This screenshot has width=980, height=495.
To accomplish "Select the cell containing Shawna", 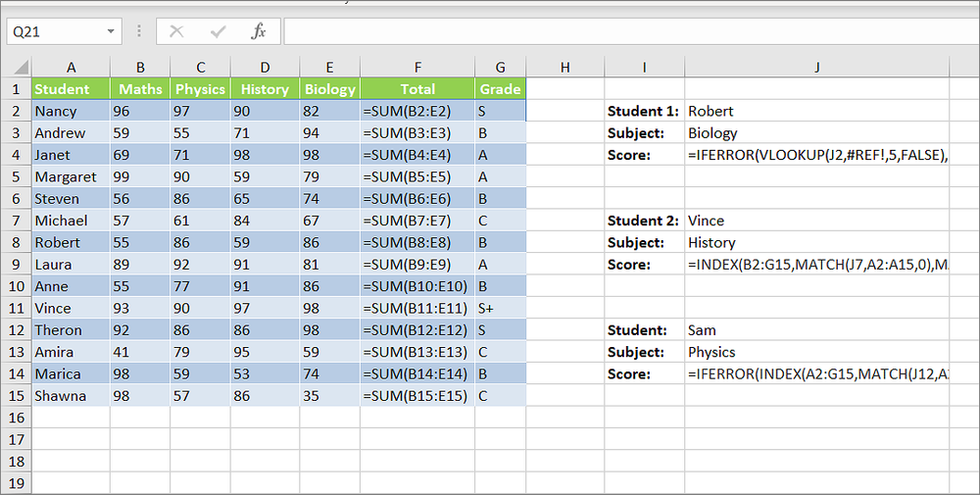I will tap(71, 395).
